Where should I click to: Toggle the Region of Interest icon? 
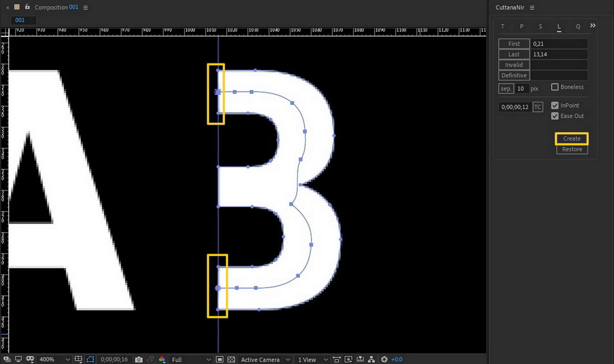pyautogui.click(x=220, y=359)
